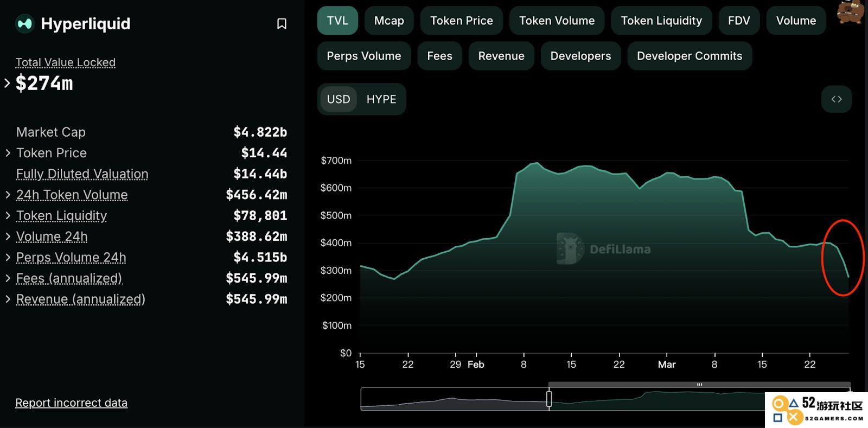Bookmark the Hyperliquid protocol

[x=282, y=24]
